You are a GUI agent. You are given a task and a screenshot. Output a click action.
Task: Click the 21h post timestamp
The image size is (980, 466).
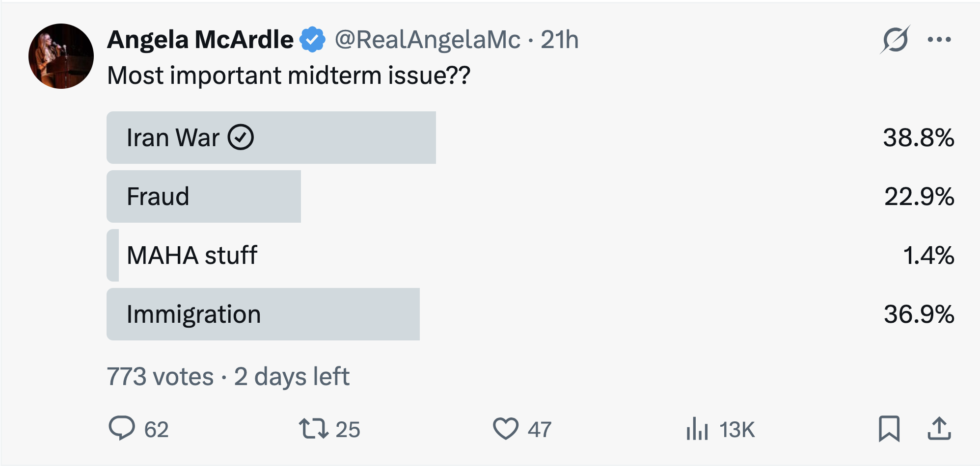(559, 40)
